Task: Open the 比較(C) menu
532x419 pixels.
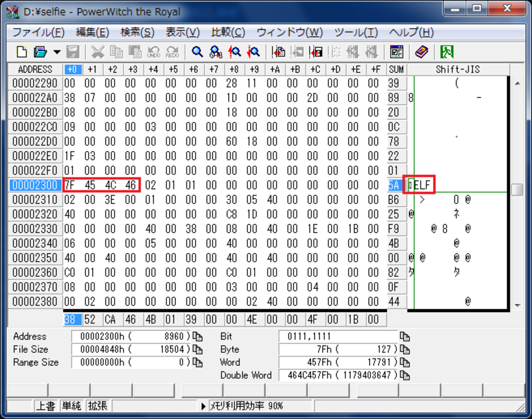Action: (228, 32)
